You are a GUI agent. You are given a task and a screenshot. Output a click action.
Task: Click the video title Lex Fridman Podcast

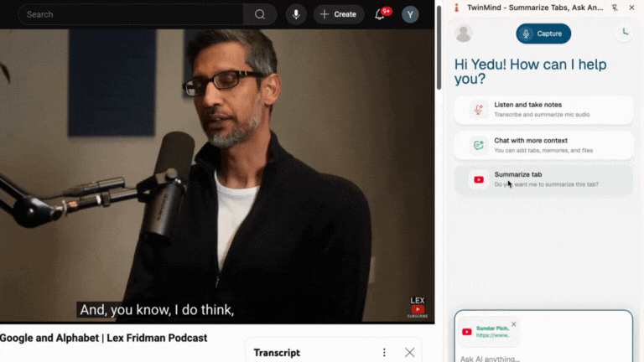(x=103, y=338)
